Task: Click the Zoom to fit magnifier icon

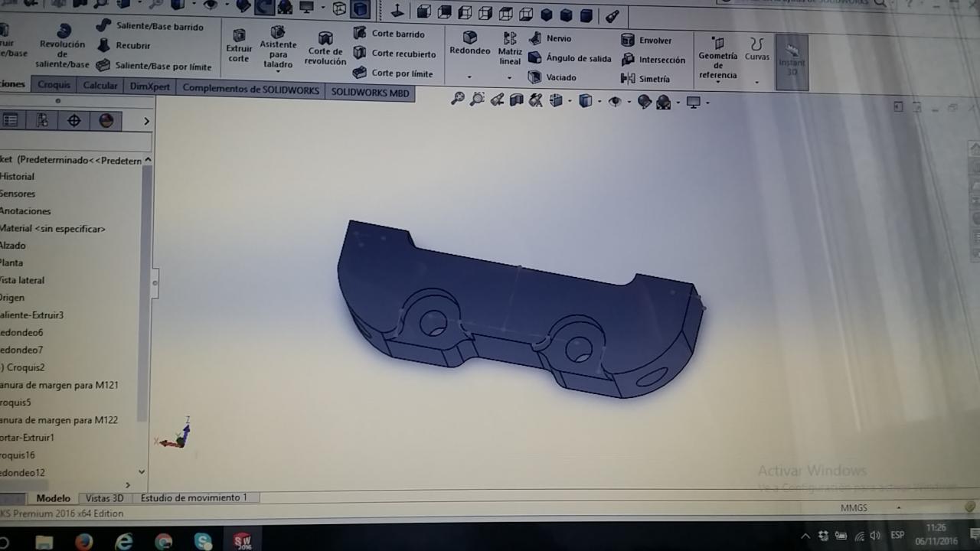Action: pyautogui.click(x=458, y=99)
